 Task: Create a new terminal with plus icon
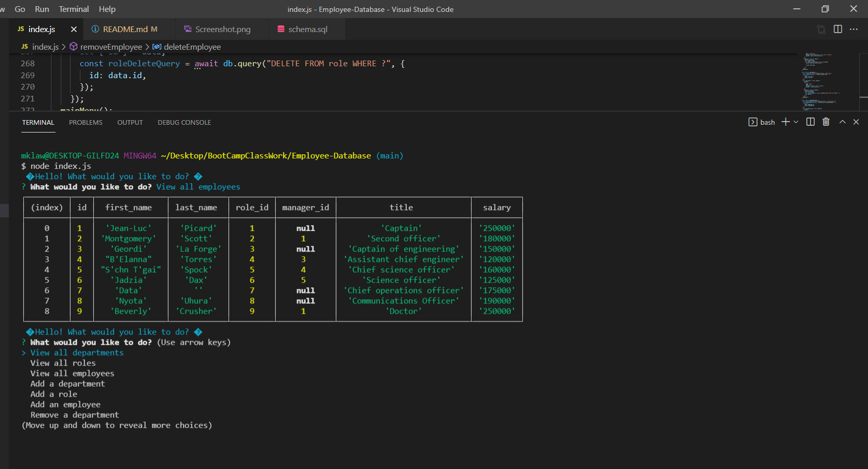click(x=786, y=122)
